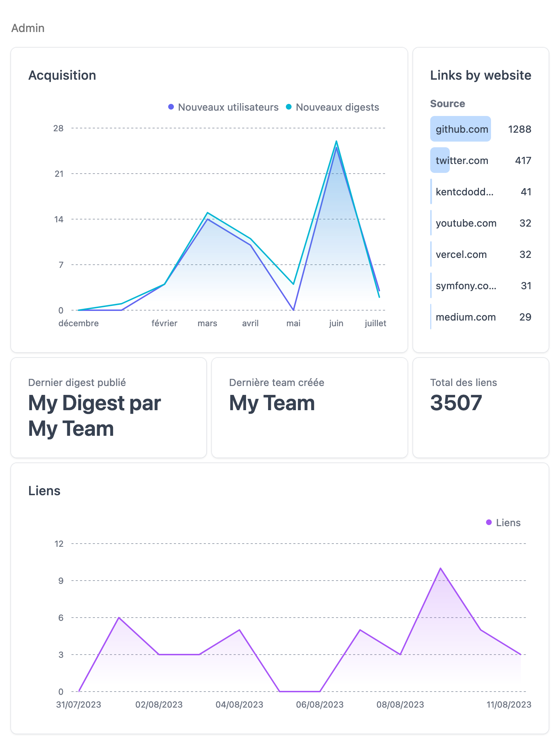Click the mars data point on Acquisition chart
This screenshot has width=560, height=746.
pos(208,213)
